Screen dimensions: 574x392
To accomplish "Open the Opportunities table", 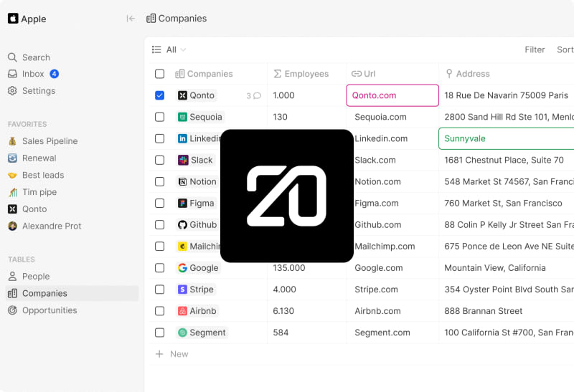I will point(49,310).
